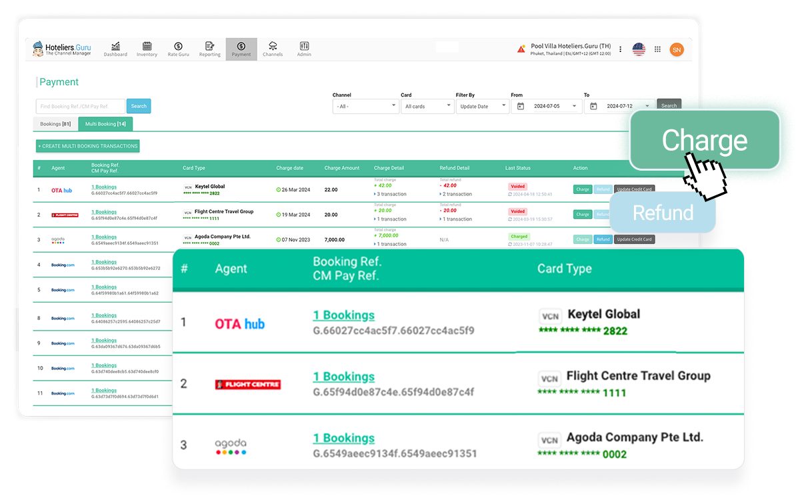Screen dimensions: 812x504
Task: Open the 1 Bookings link in row 5
Action: click(104, 287)
